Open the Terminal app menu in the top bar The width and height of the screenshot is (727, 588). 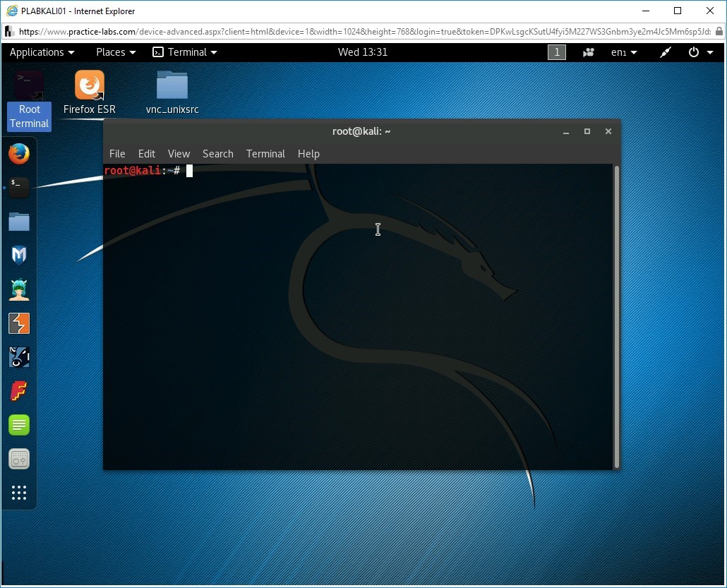[x=185, y=52]
